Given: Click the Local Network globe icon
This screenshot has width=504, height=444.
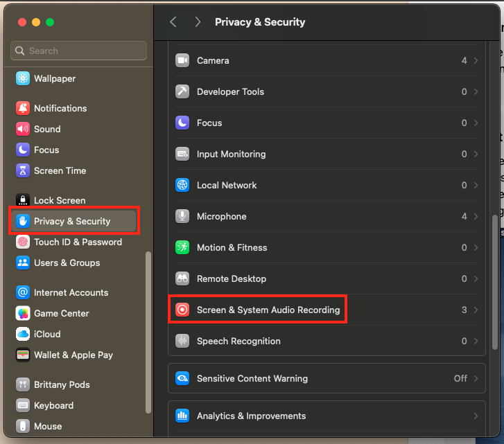Looking at the screenshot, I should (x=182, y=185).
